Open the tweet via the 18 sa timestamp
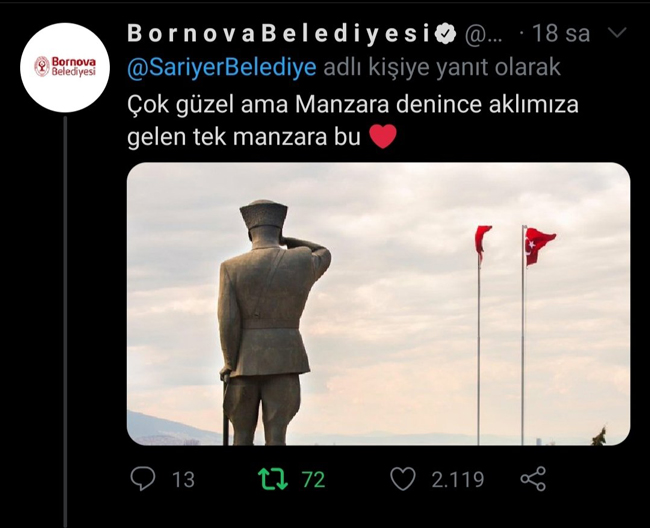This screenshot has height=528, width=650. (x=560, y=34)
